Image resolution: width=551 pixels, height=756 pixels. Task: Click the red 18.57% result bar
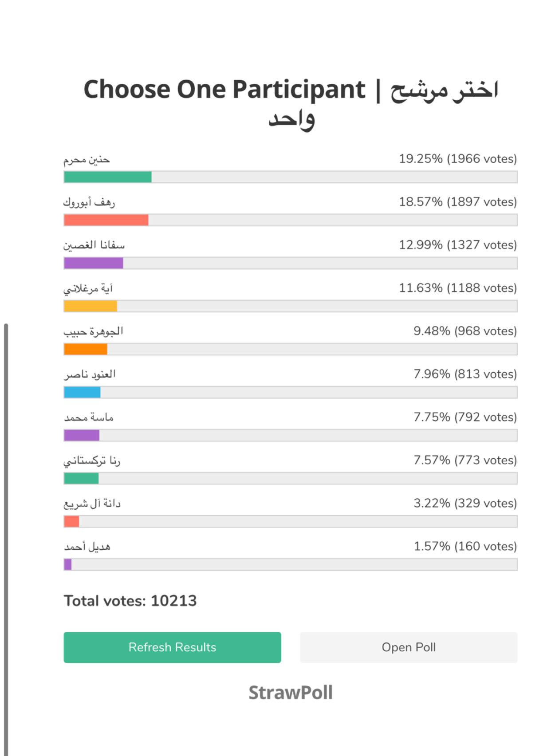coord(106,220)
